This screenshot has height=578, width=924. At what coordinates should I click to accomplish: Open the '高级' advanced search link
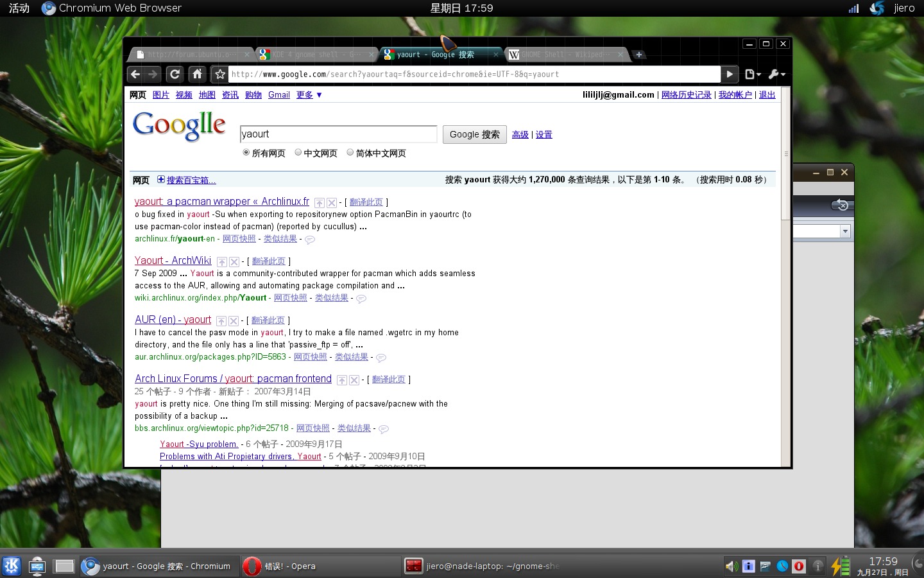pos(520,135)
